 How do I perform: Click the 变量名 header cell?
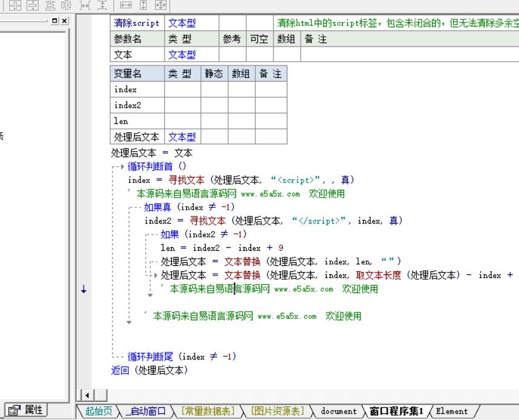tap(137, 73)
